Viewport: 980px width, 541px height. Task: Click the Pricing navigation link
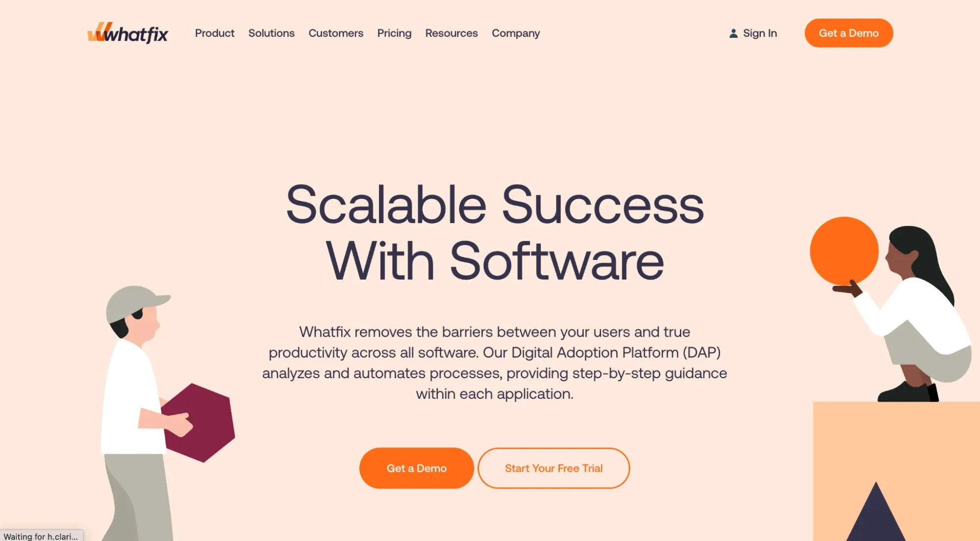coord(394,33)
